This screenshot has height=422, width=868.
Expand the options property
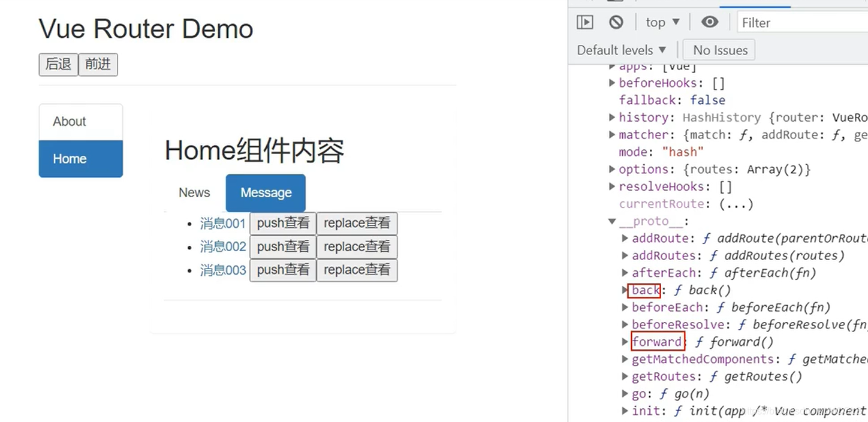[612, 169]
